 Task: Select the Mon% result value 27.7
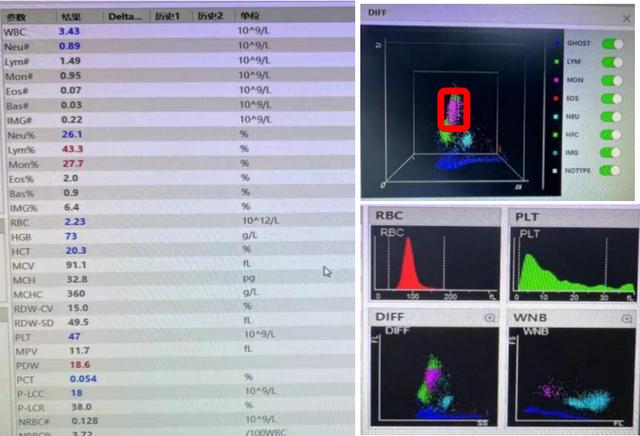tap(73, 164)
